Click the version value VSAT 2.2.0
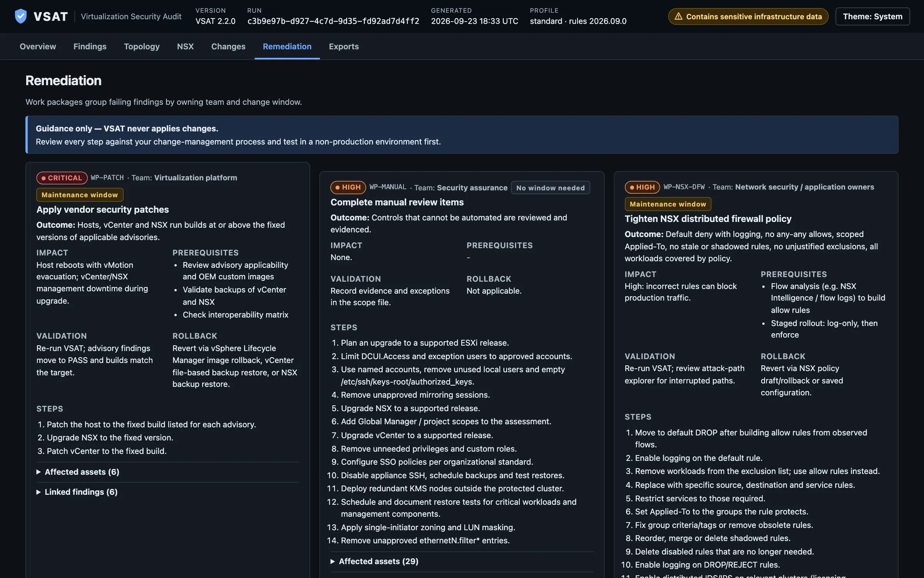Viewport: 924px width, 578px height. (x=215, y=21)
